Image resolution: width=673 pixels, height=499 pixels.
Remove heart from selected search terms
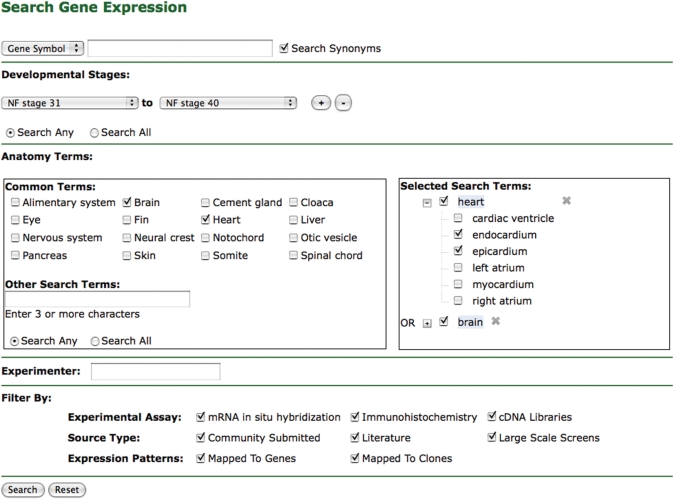click(566, 201)
